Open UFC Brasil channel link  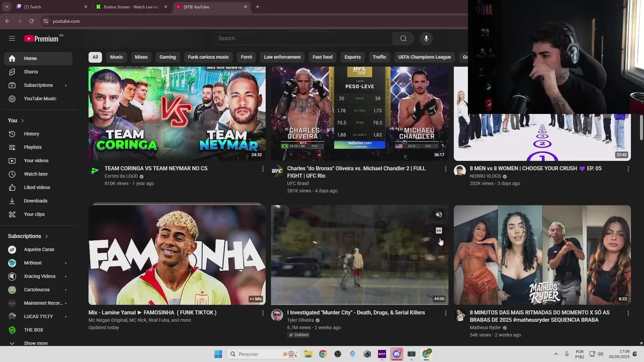(x=298, y=184)
